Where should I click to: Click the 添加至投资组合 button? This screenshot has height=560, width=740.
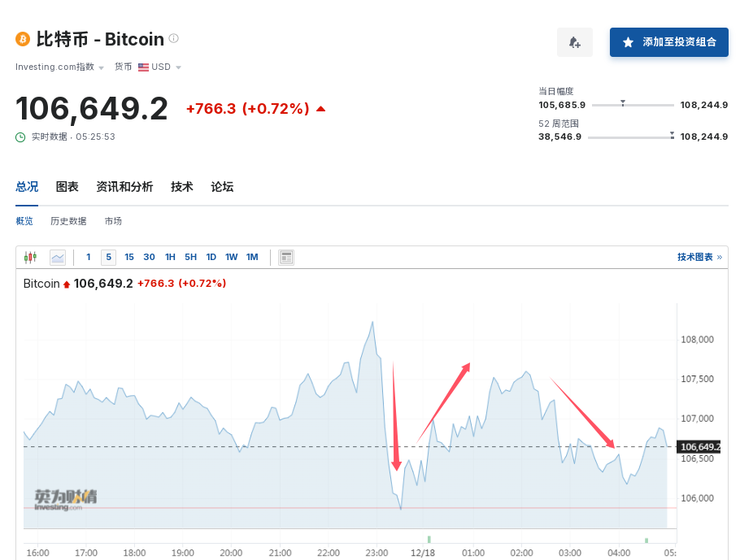[x=668, y=42]
